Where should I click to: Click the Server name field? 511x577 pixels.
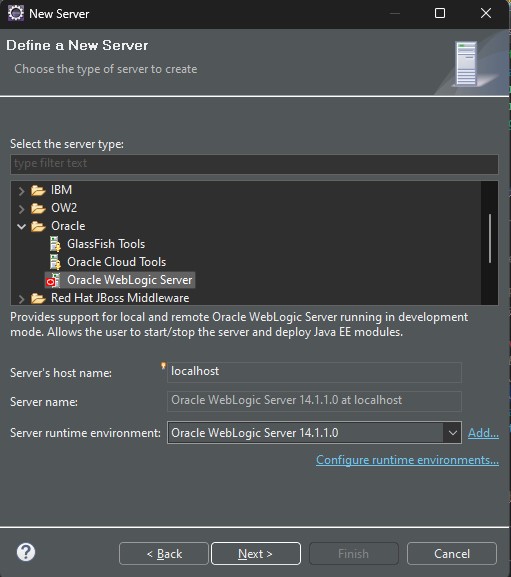click(x=314, y=401)
